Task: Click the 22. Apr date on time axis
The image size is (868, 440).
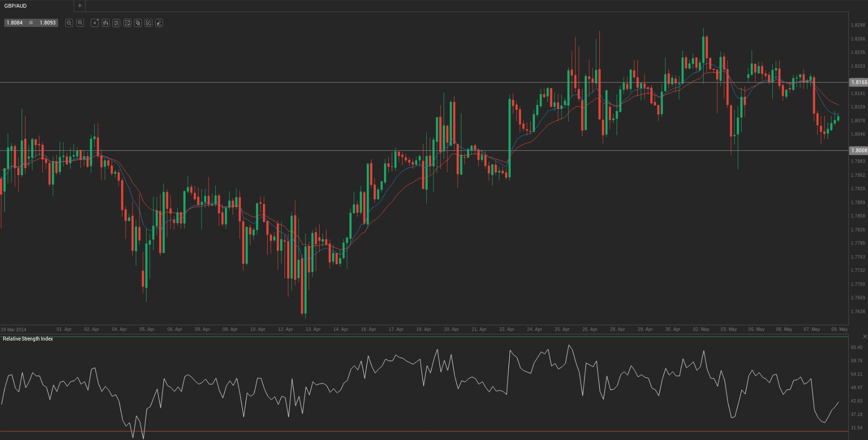Action: tap(507, 330)
